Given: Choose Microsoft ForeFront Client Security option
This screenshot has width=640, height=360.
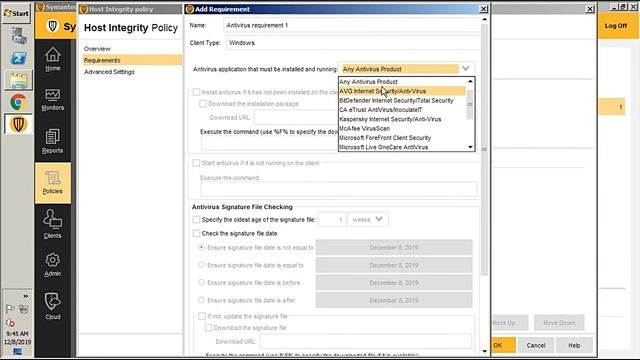Looking at the screenshot, I should [x=402, y=138].
